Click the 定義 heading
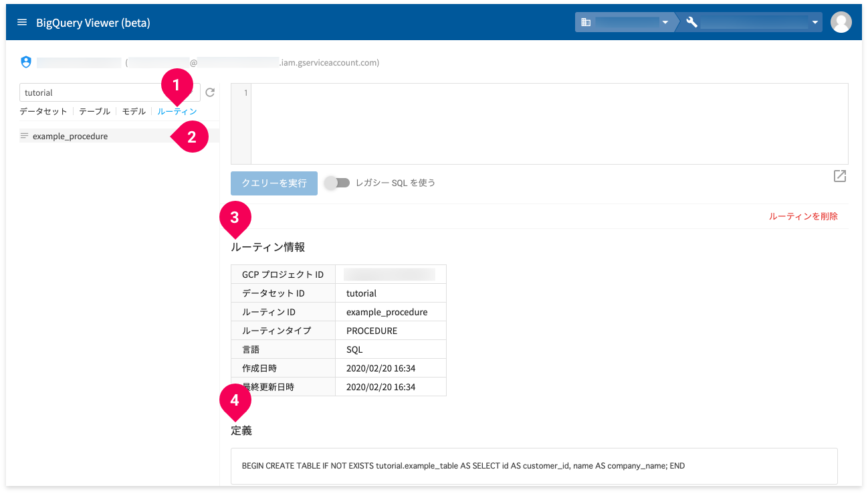Viewport: 868px width, 494px height. 241,430
